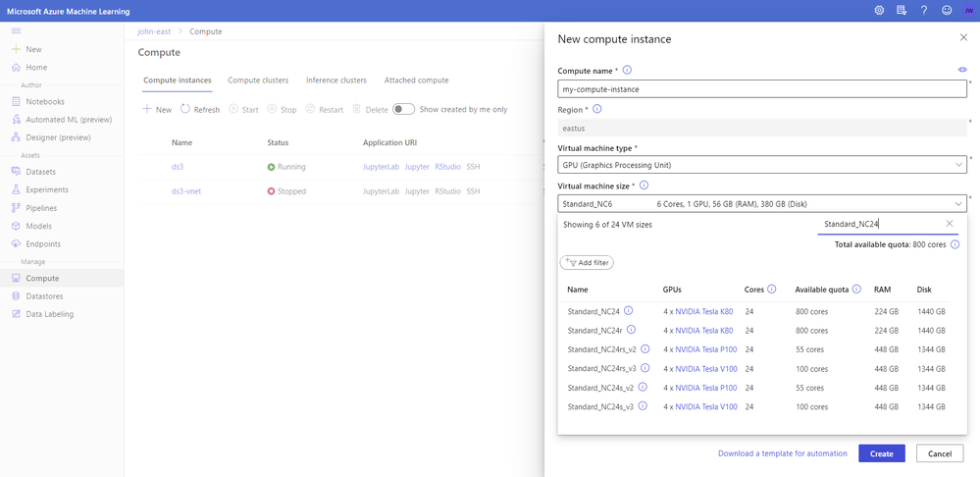Screen dimensions: 980x477
Task: Click the info icon on Cores column
Action: pos(772,289)
